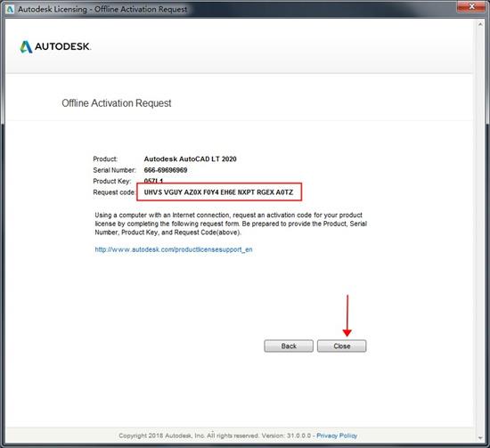Click the request code UHVS VGUY text
The image size is (490, 448).
(x=218, y=192)
